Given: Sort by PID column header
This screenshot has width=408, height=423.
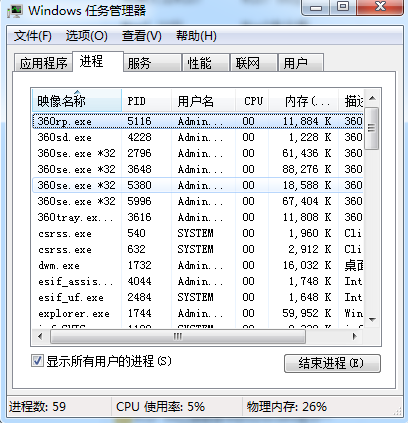Looking at the screenshot, I should pyautogui.click(x=147, y=101).
